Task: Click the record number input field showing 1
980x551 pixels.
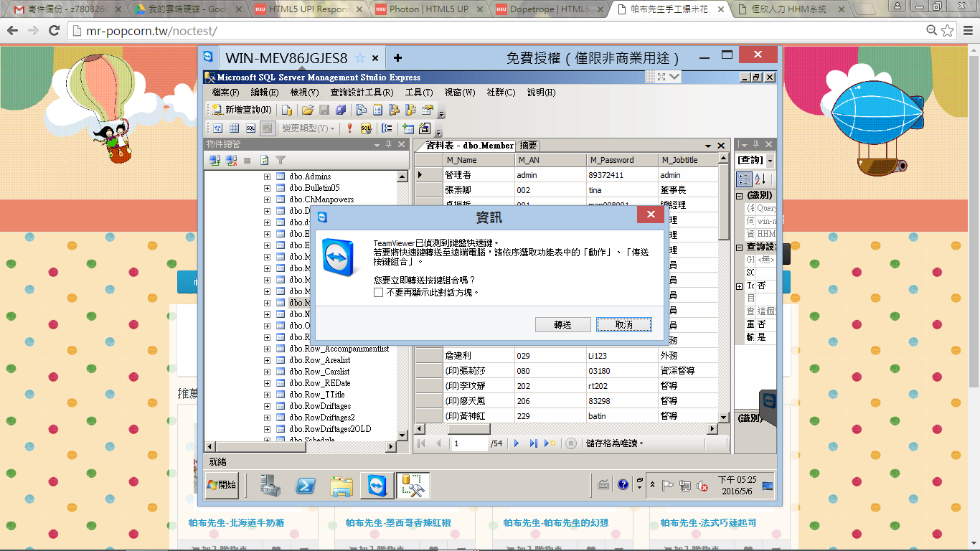Action: (468, 443)
